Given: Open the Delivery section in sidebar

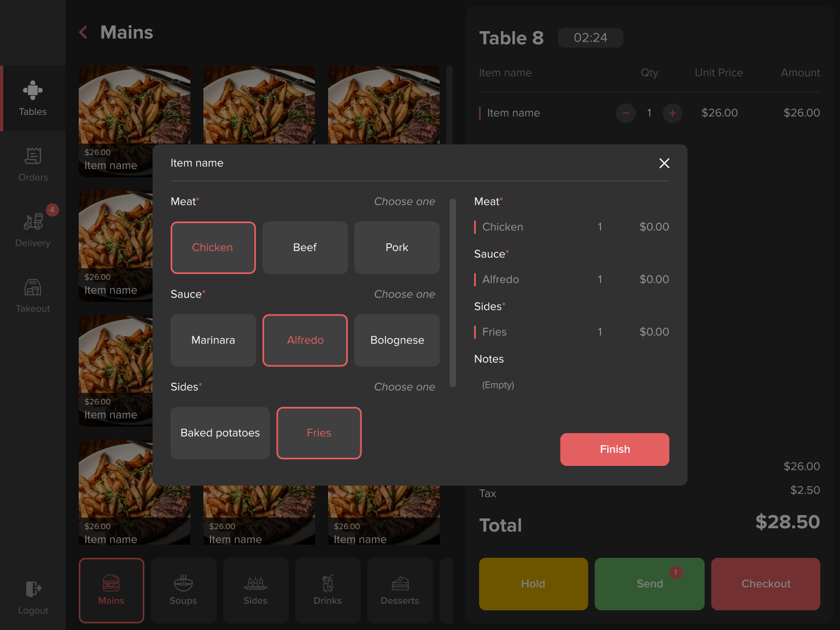Looking at the screenshot, I should tap(33, 230).
